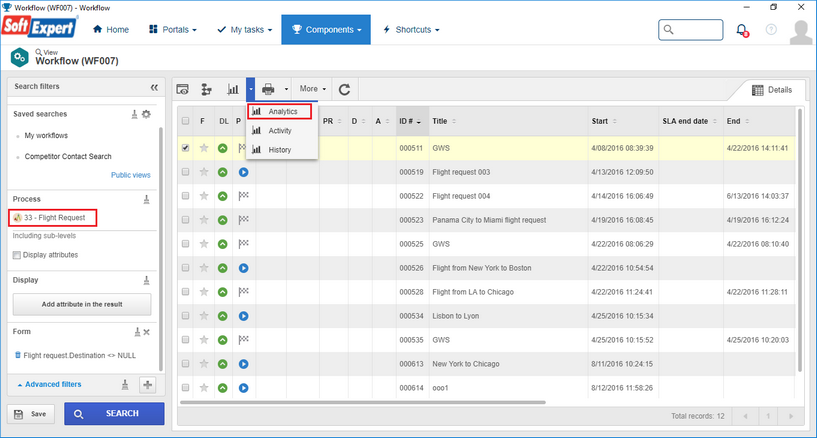Collapse the Search filters panel
The width and height of the screenshot is (817, 438).
154,87
